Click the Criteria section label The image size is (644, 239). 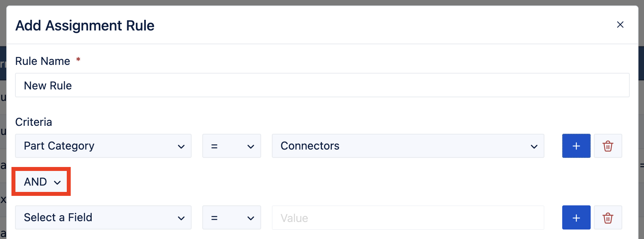[34, 122]
